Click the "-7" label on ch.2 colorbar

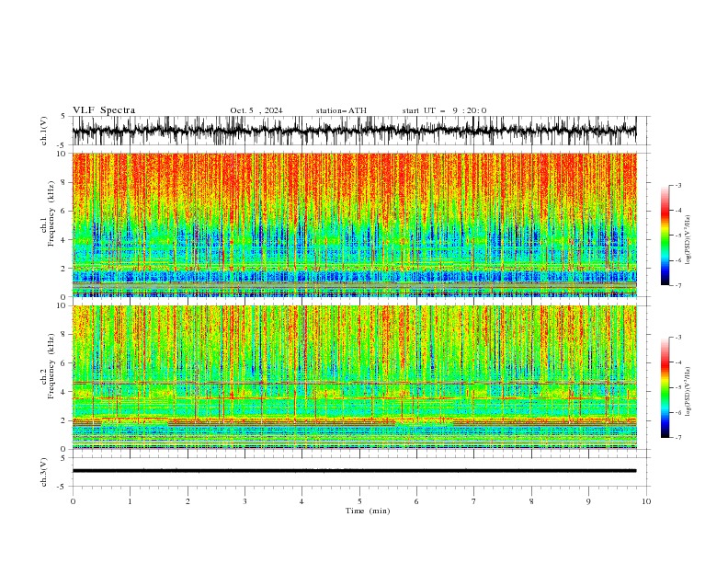pos(677,438)
